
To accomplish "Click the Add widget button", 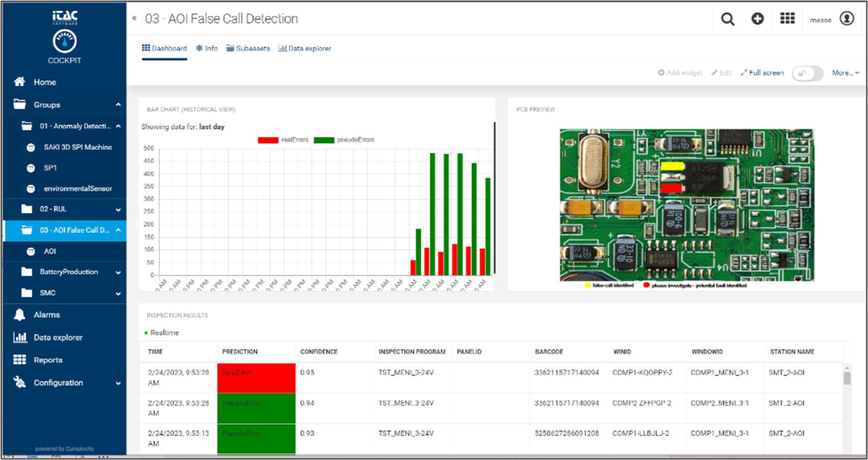I will [680, 73].
